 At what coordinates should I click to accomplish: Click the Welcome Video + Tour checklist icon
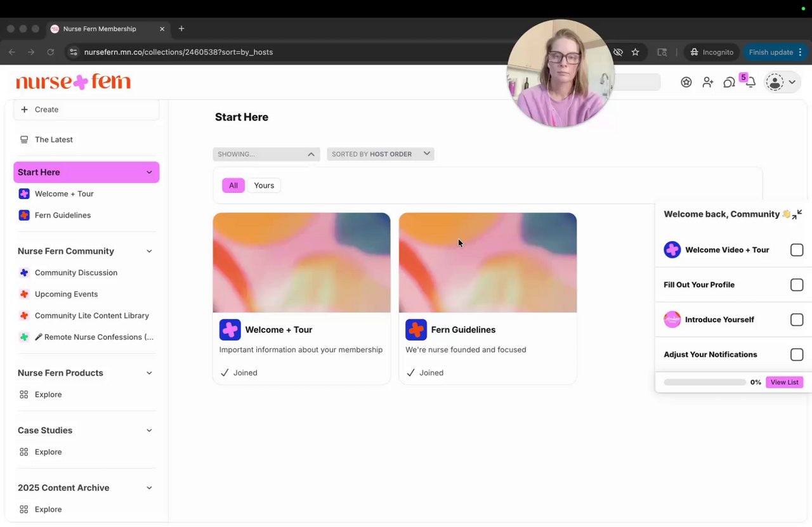[x=672, y=250]
